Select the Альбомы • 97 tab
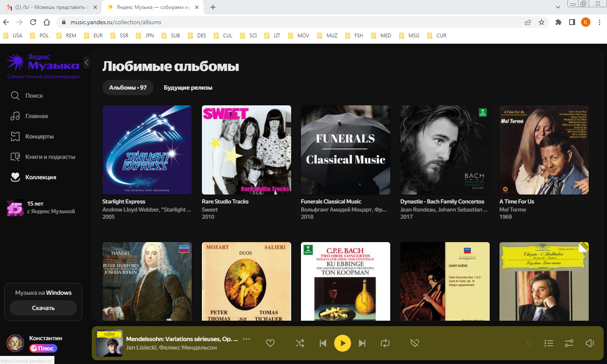 point(128,87)
